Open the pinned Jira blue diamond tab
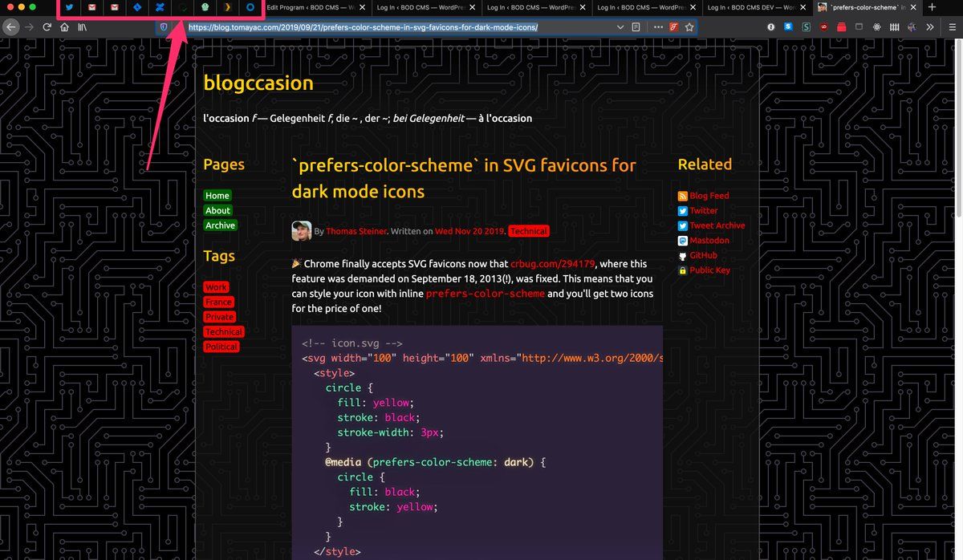Viewport: 963px width, 560px height. pyautogui.click(x=137, y=7)
